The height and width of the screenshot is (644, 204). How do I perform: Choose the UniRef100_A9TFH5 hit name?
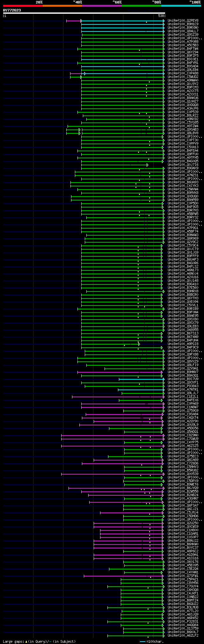pyautogui.click(x=183, y=157)
